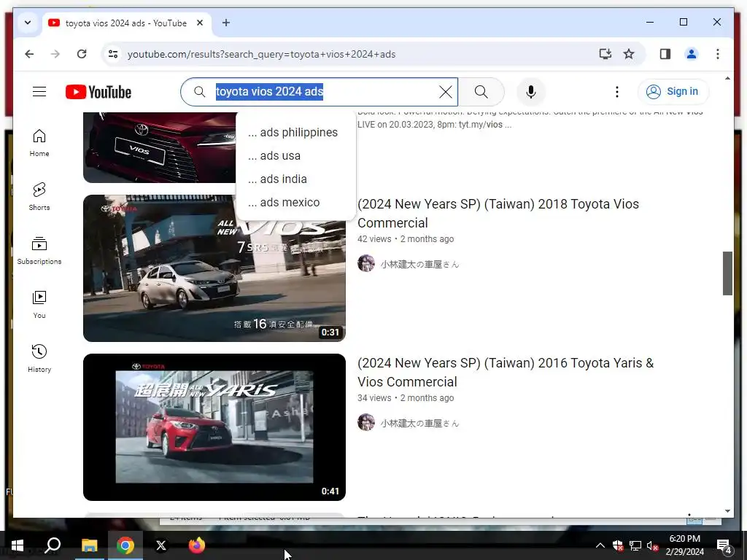The height and width of the screenshot is (560, 747).
Task: Play the red Vios grille thumbnail
Action: 160,147
